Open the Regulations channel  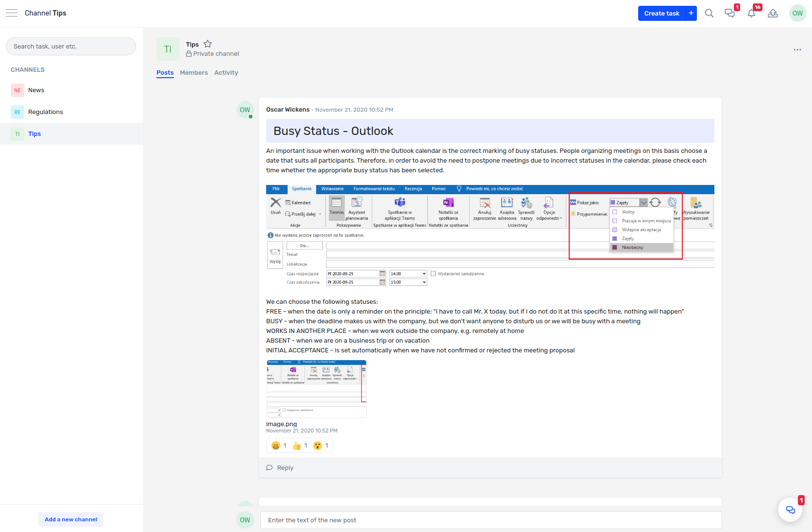point(71,112)
